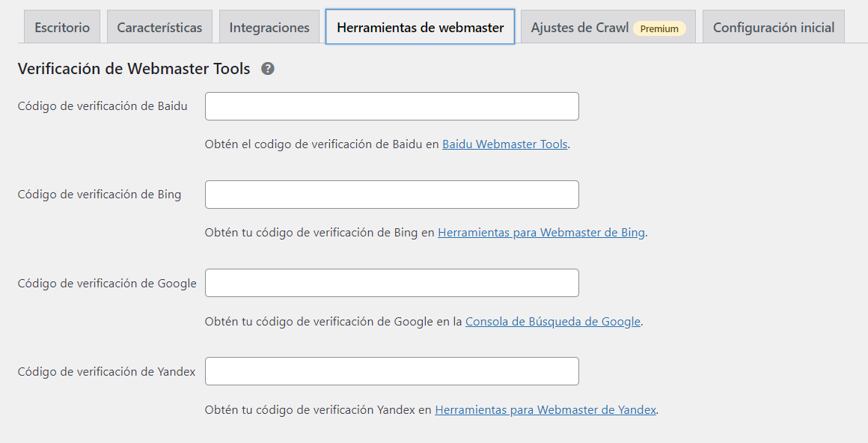Focus the Bing verification code input
Viewport: 868px width, 443px height.
[x=391, y=194]
